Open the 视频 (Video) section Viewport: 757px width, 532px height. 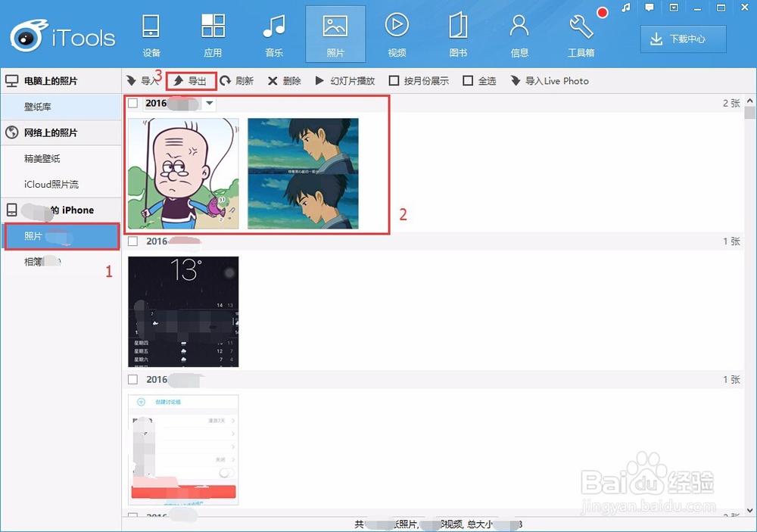click(397, 36)
